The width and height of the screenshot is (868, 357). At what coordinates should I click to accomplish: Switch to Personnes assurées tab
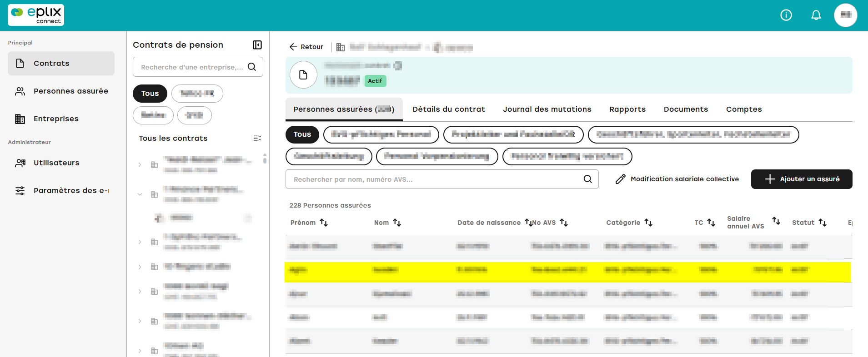coord(344,109)
